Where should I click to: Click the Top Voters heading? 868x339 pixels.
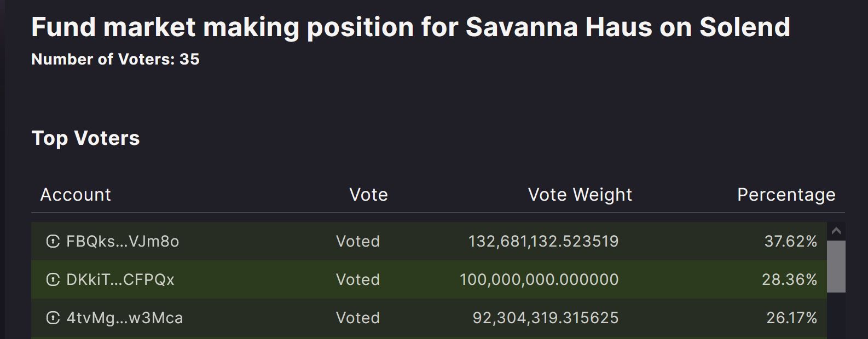pyautogui.click(x=86, y=138)
